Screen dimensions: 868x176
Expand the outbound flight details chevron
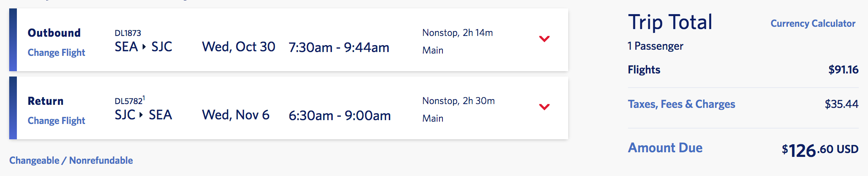tap(544, 39)
